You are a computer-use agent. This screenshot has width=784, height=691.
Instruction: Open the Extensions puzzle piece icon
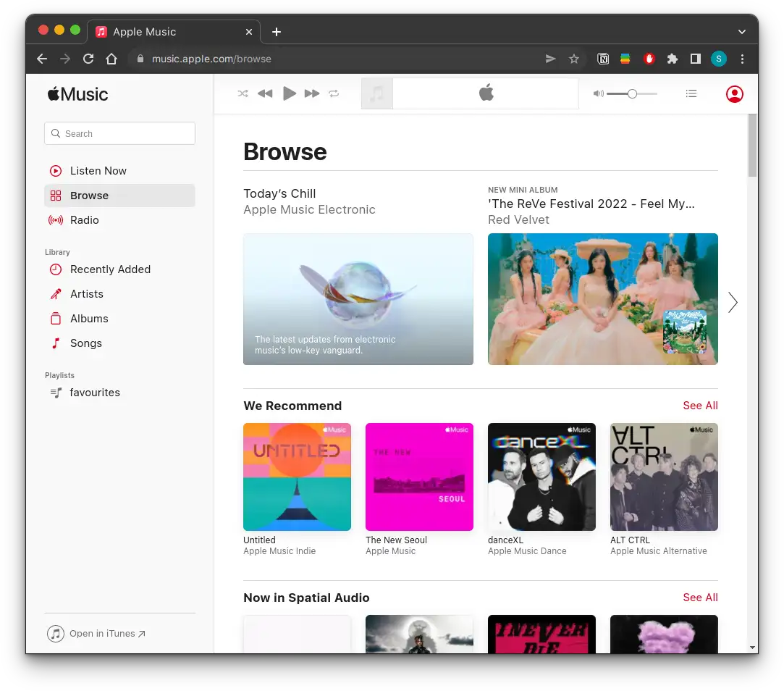click(672, 59)
